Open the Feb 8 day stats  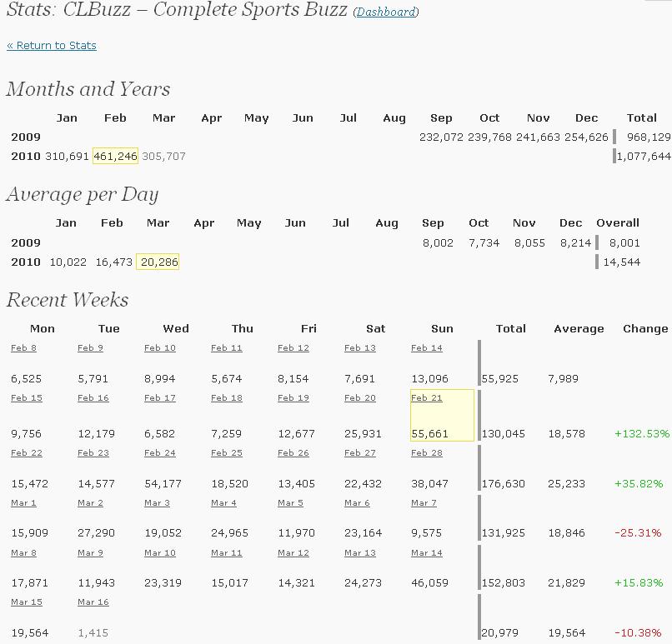pyautogui.click(x=23, y=348)
